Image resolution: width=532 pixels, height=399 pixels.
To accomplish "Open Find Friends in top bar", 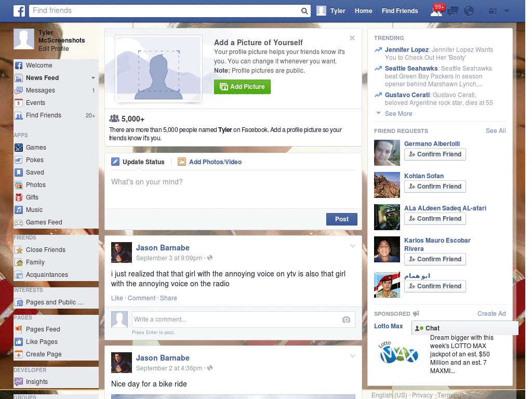I will click(x=400, y=11).
